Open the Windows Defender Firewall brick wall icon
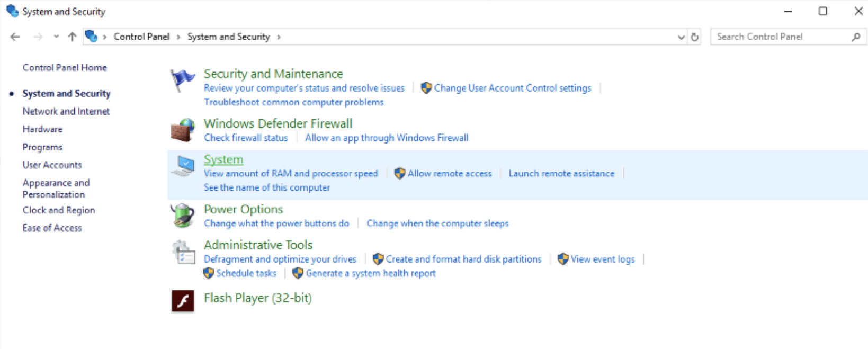This screenshot has width=868, height=349. (x=183, y=130)
